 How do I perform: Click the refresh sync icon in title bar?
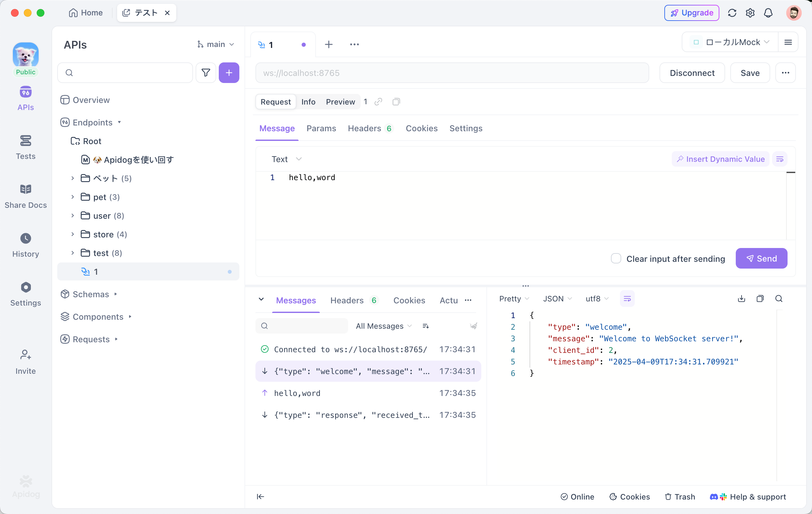click(x=732, y=13)
